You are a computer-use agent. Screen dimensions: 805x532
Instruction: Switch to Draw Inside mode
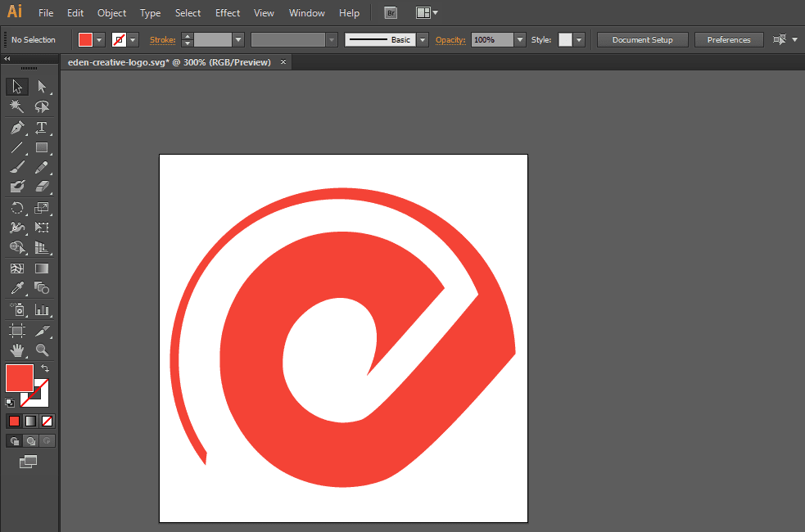pos(47,440)
